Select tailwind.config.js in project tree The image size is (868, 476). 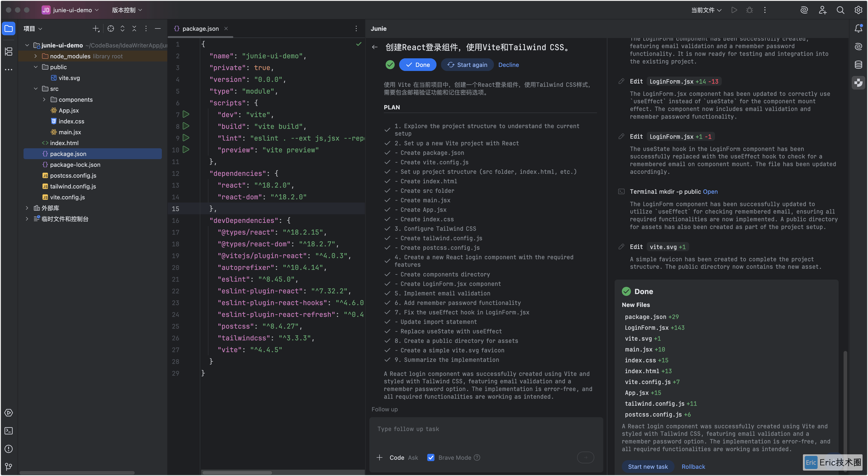tap(73, 186)
